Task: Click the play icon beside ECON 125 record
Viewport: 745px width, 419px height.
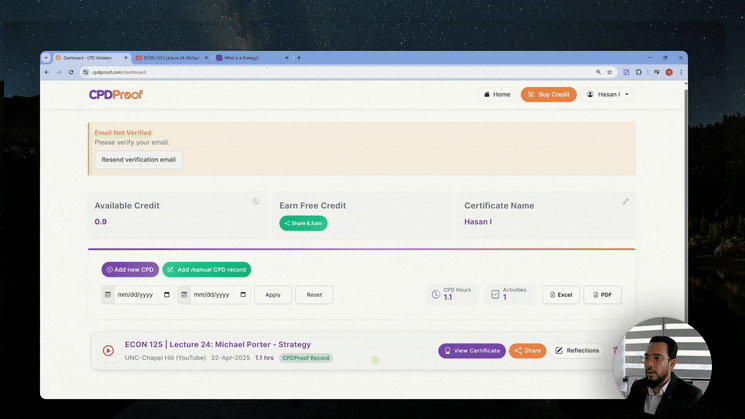Action: (108, 351)
